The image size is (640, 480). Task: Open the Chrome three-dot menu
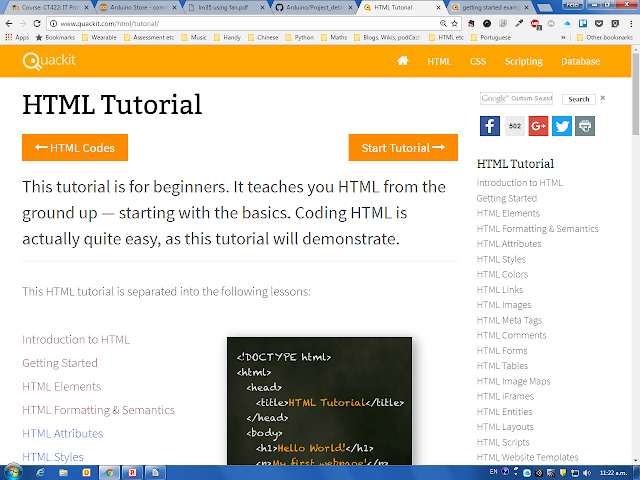631,24
